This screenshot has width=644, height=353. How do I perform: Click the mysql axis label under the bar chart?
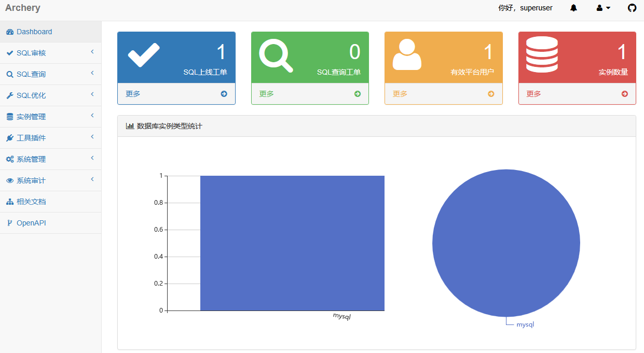click(342, 316)
